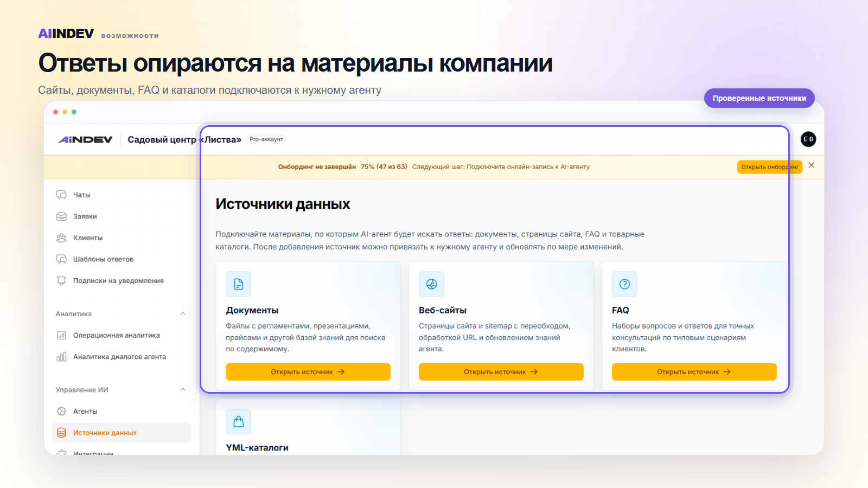Click the Документы card title
Viewport: 868px width, 488px height.
coord(252,310)
